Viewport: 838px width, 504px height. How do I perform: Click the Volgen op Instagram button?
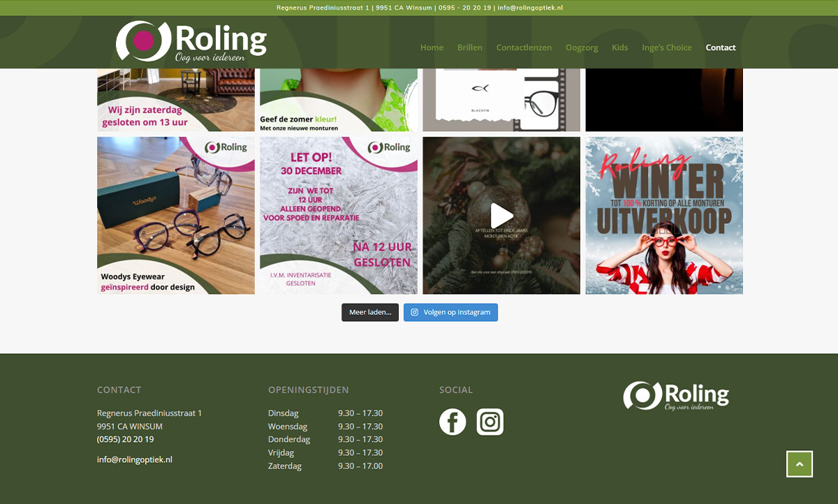point(450,312)
